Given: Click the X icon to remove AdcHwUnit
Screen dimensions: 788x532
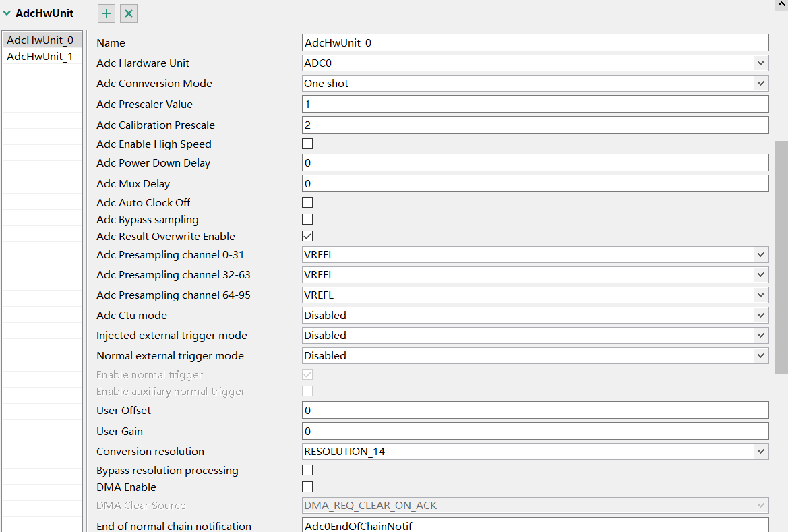Looking at the screenshot, I should point(128,13).
